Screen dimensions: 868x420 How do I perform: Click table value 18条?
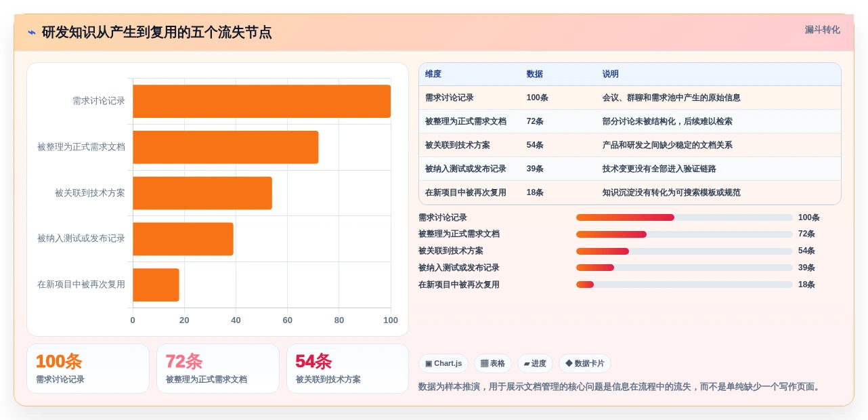[x=535, y=192]
